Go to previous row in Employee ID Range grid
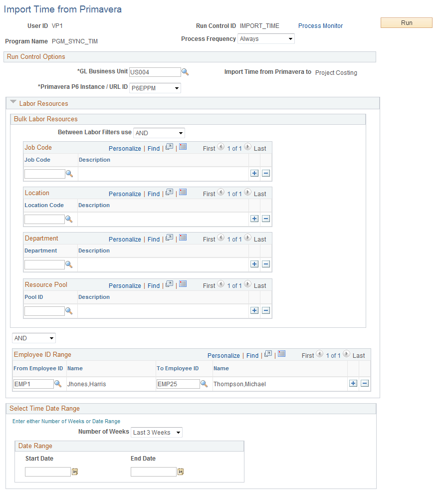 [x=319, y=354]
